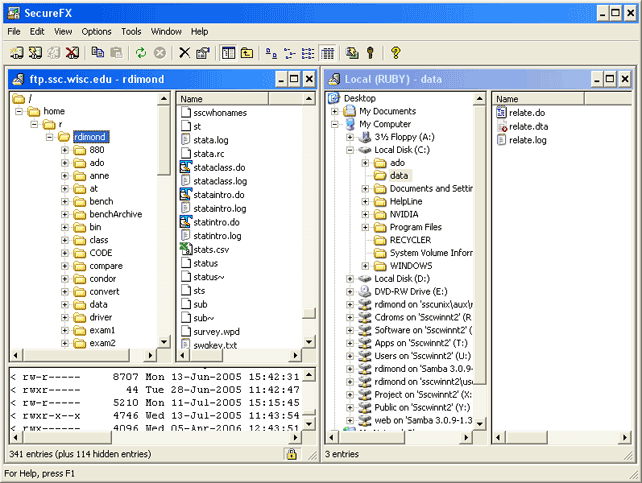Screen dimensions: 642x483
Task: Open the Help menu
Action: [199, 32]
